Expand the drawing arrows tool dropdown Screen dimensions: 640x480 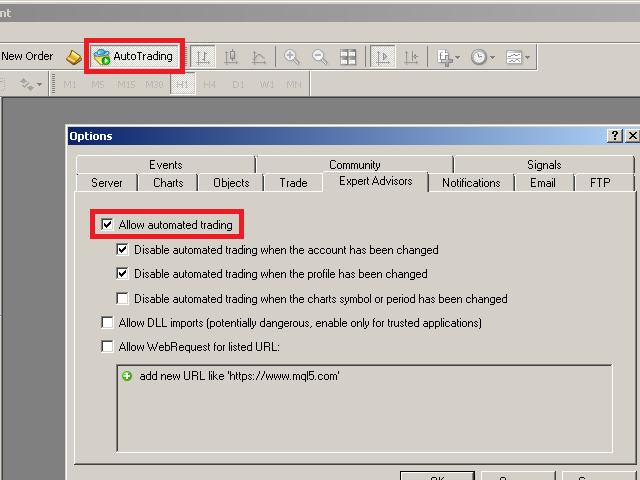coord(39,84)
